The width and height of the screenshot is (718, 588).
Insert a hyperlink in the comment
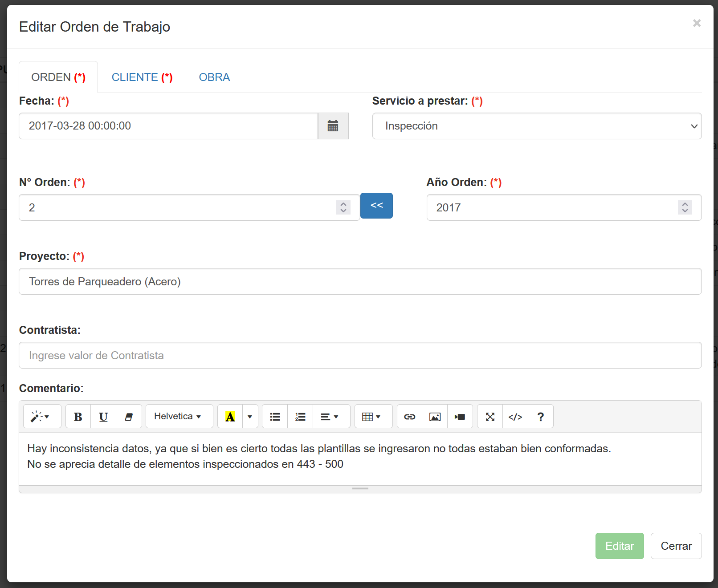pos(409,417)
